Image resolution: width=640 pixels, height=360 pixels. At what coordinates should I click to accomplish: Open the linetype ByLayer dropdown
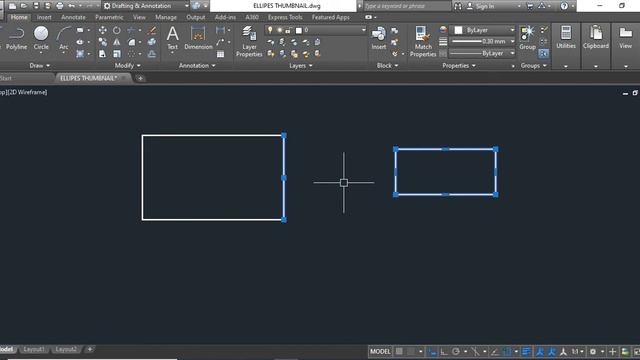click(x=482, y=53)
